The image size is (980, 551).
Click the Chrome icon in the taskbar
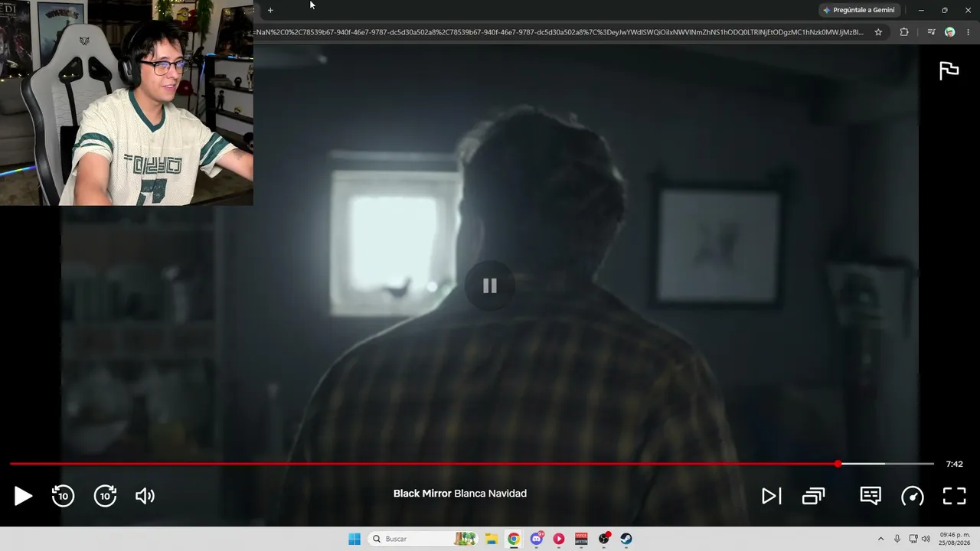tap(514, 539)
